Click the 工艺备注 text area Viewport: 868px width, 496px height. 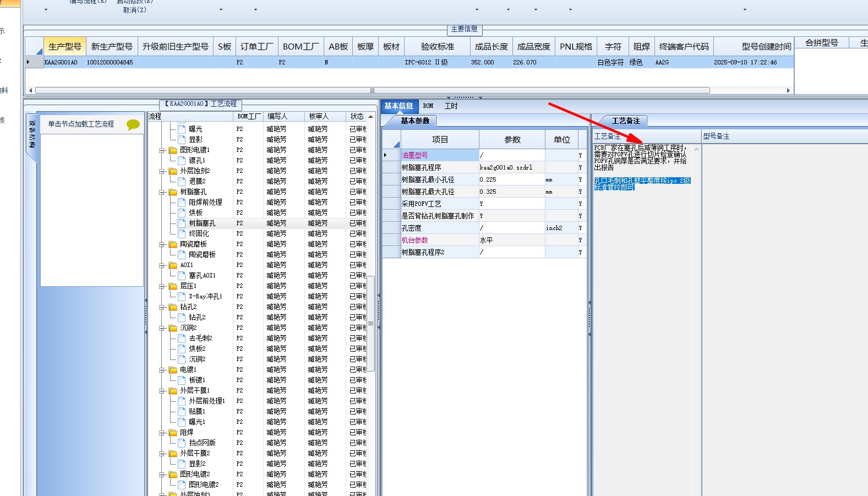click(x=643, y=319)
